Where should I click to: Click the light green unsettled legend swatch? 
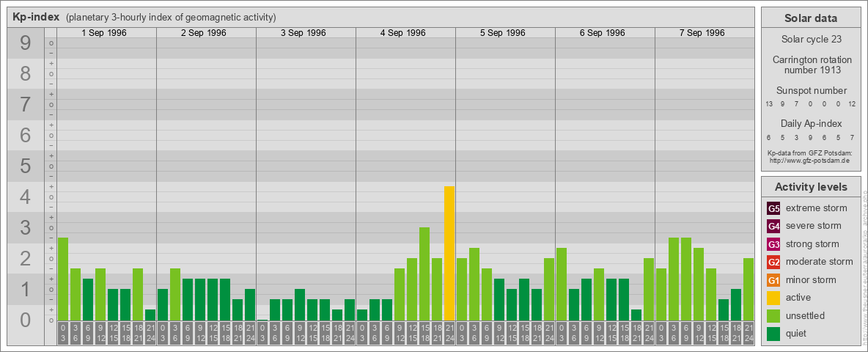click(773, 315)
